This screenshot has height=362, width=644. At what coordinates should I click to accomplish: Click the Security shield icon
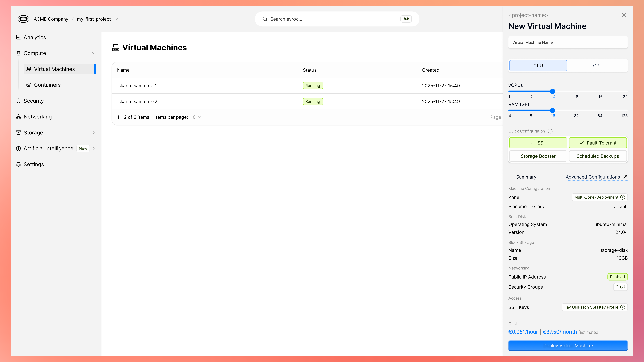pos(18,101)
